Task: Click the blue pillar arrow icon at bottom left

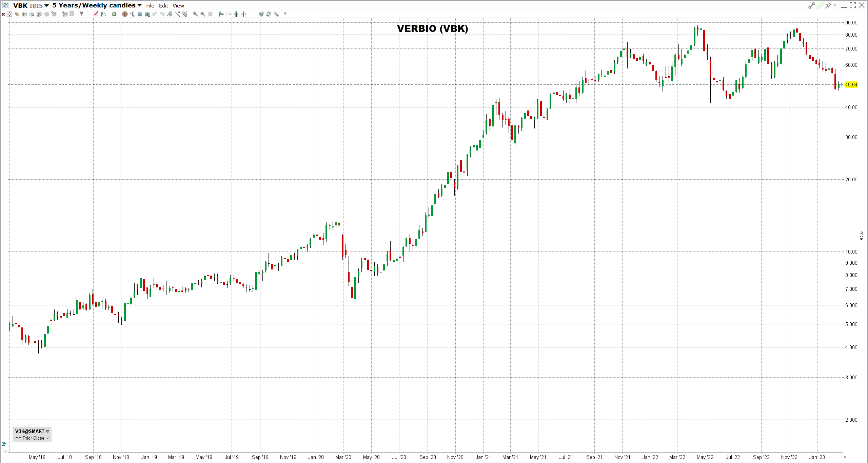Action: [x=4, y=444]
